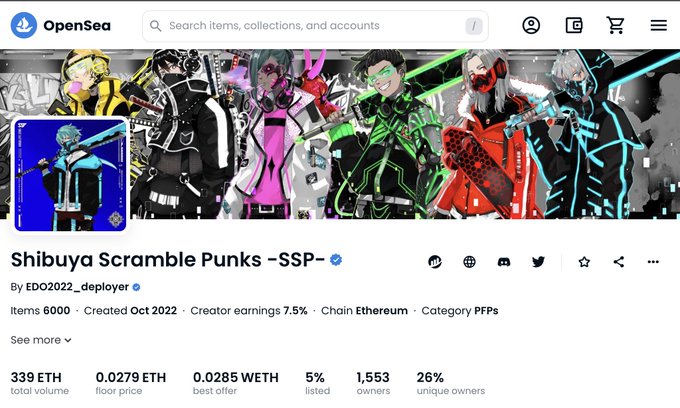Focus the search items field

pos(315,26)
